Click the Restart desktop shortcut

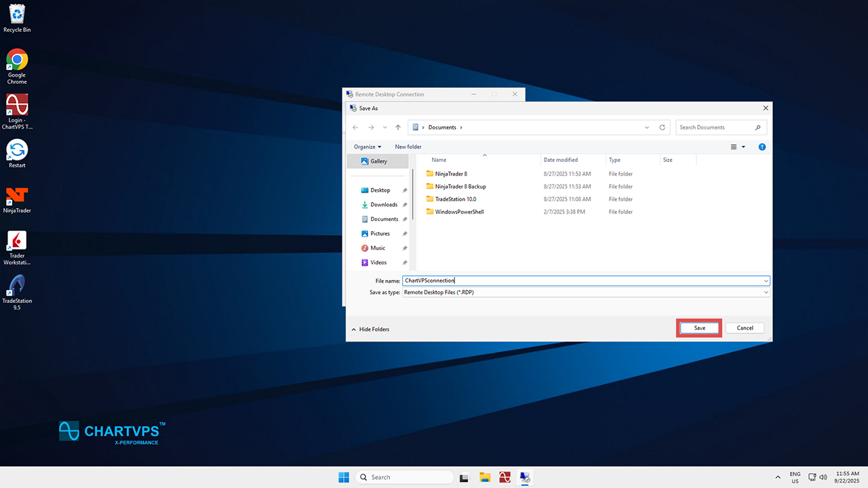click(x=17, y=154)
